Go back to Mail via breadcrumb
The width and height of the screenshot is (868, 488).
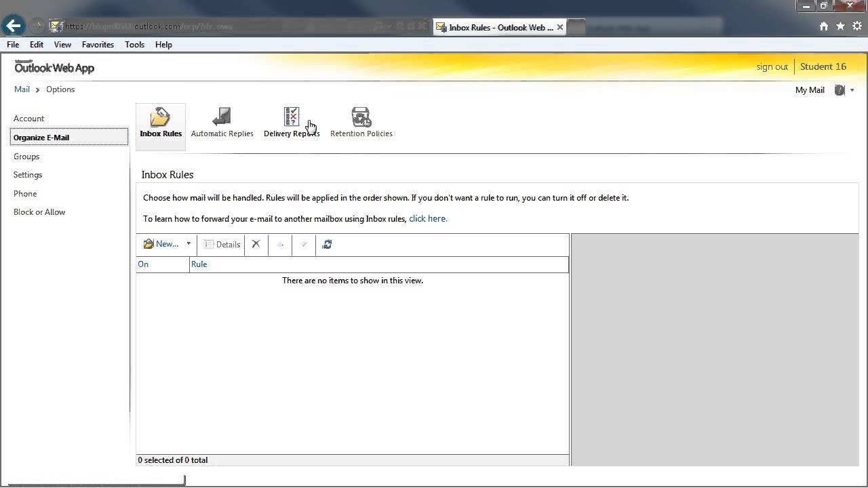[x=22, y=89]
